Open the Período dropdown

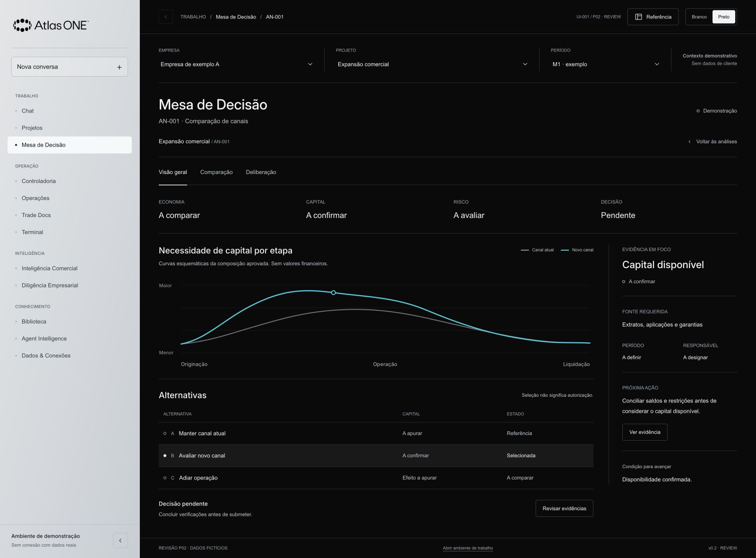coord(606,64)
